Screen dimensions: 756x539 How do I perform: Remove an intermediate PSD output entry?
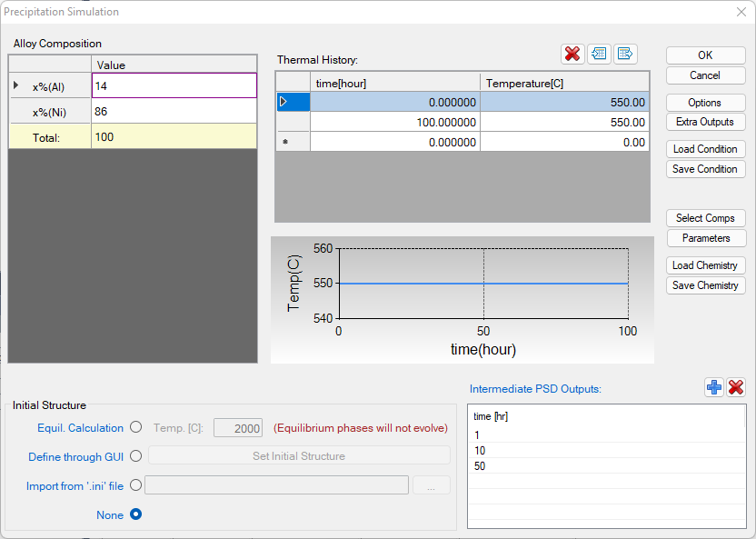(x=736, y=388)
